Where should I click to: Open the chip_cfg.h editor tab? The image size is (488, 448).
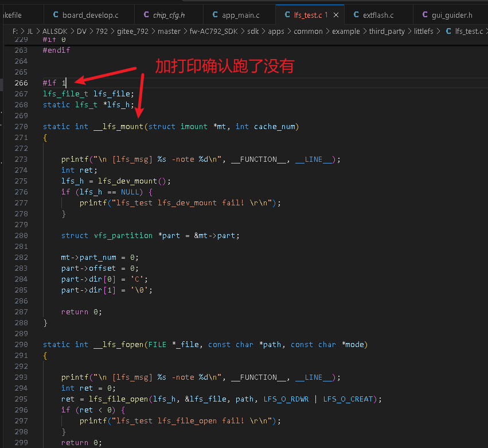(x=169, y=15)
